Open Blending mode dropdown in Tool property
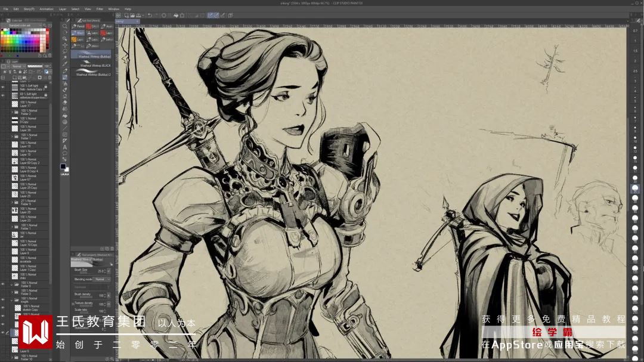Screen dimensions: 644x362 point(101,280)
